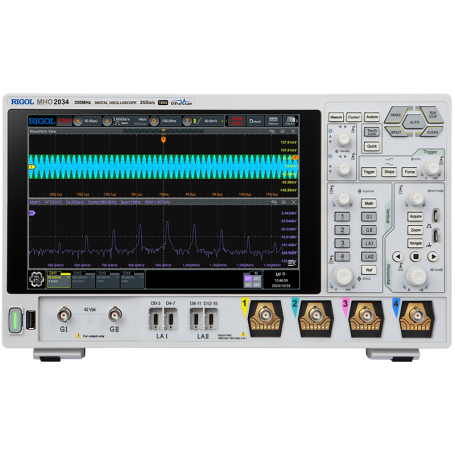Select the CH2 channel label on screen
455x455 pixels.
pyautogui.click(x=83, y=279)
